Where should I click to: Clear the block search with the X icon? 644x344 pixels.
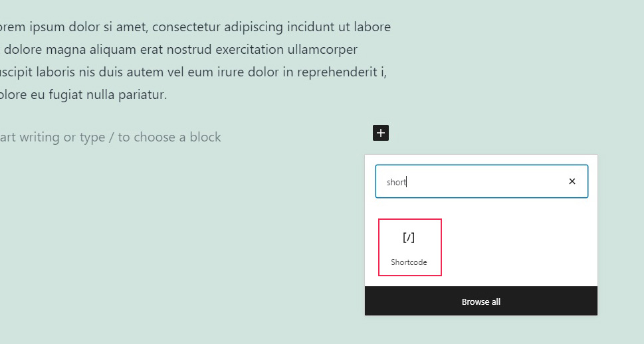pos(572,181)
